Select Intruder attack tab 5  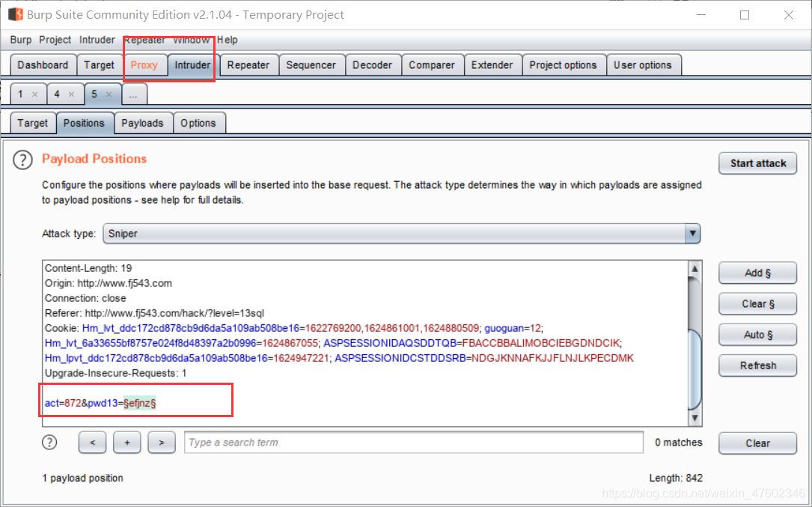click(94, 94)
